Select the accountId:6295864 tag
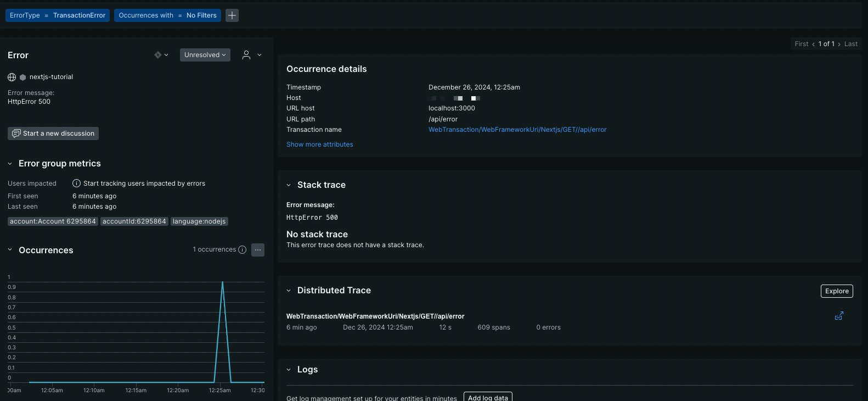This screenshot has height=401, width=868. (x=134, y=221)
